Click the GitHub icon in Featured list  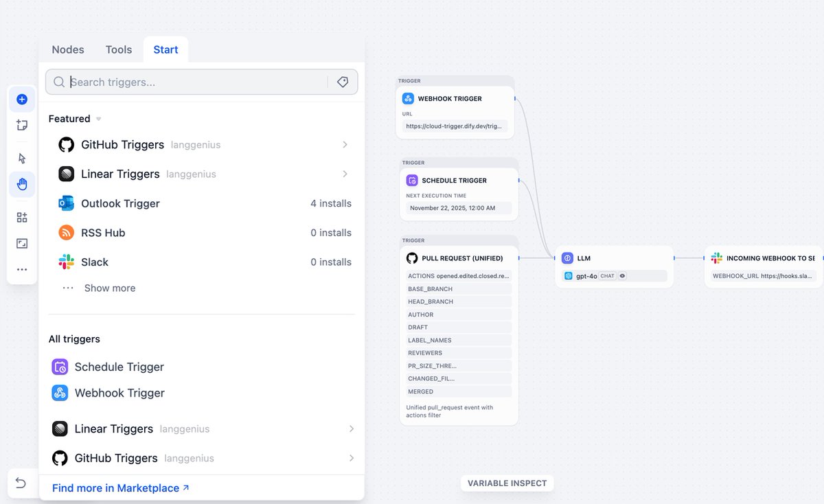click(67, 145)
